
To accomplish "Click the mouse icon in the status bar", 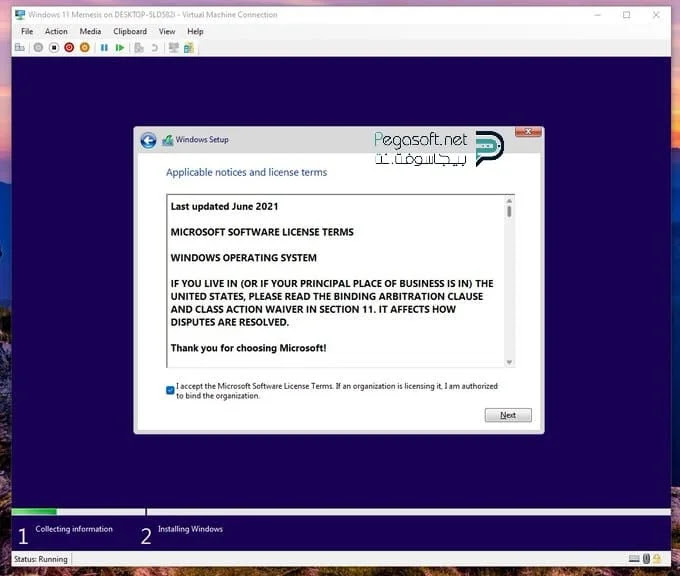I will click(646, 559).
